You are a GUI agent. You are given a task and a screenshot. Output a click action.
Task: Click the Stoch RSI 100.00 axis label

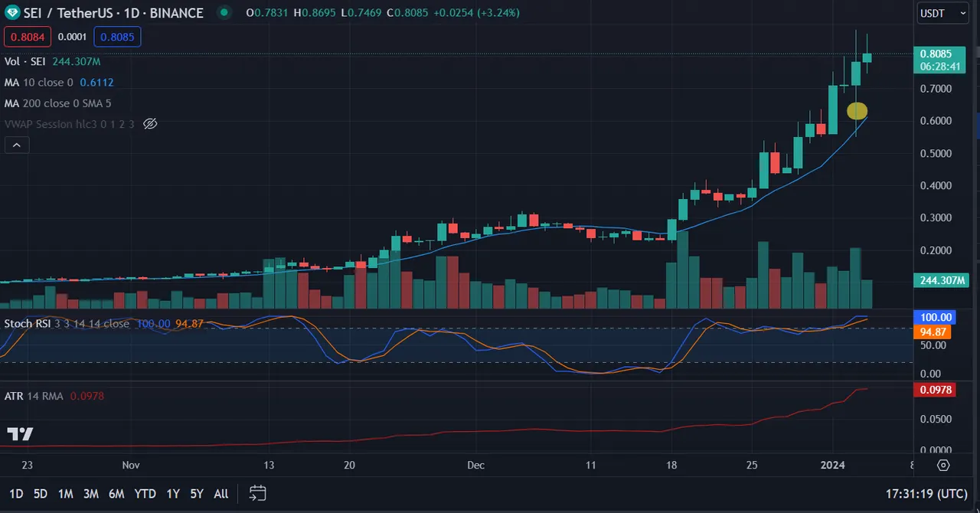pos(936,317)
